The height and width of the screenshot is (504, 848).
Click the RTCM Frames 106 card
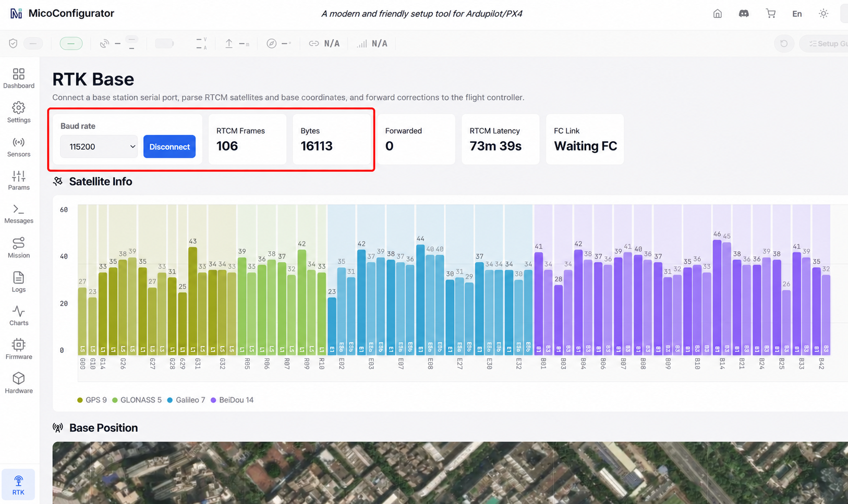click(x=247, y=139)
